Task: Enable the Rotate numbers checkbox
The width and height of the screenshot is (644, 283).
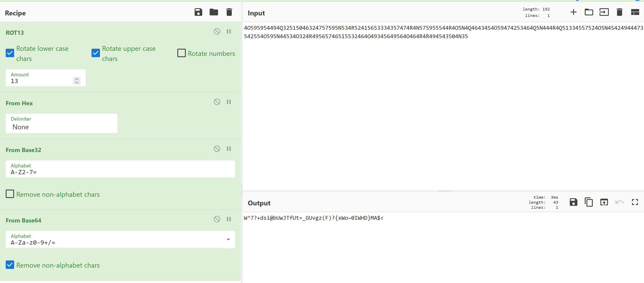Action: (x=182, y=53)
